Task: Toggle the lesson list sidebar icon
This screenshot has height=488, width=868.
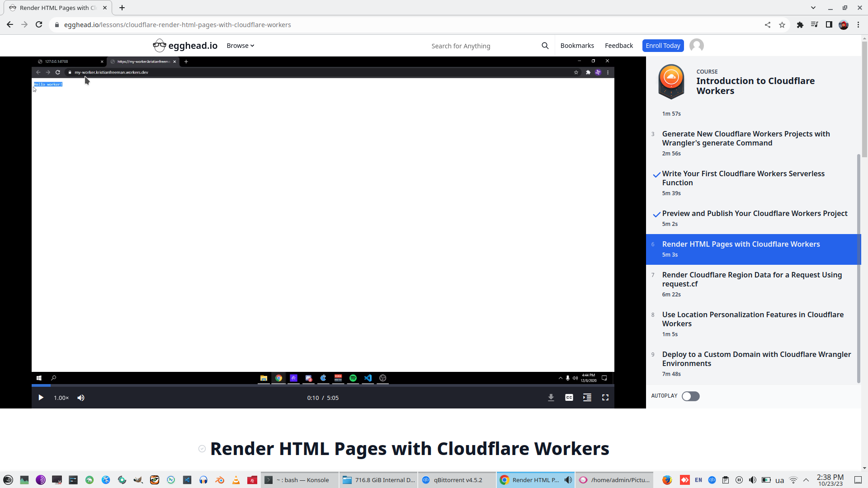Action: [587, 398]
